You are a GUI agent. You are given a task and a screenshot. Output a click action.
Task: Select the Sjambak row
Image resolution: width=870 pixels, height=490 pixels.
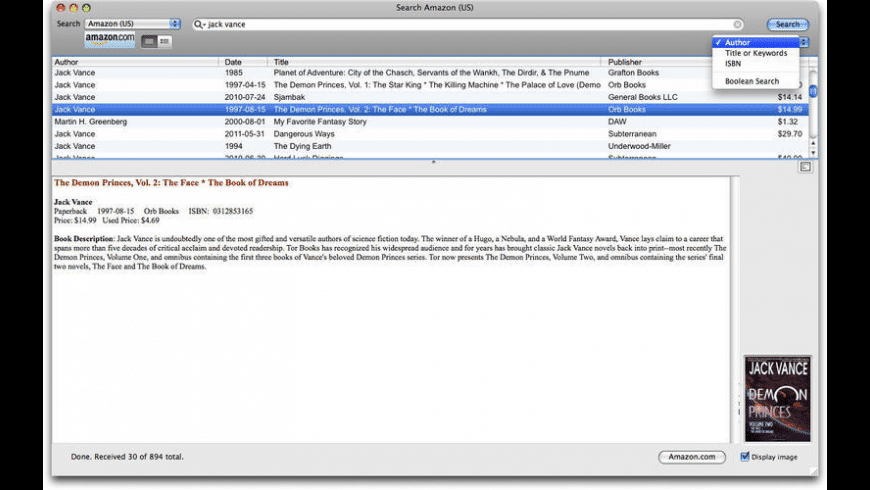(430, 97)
